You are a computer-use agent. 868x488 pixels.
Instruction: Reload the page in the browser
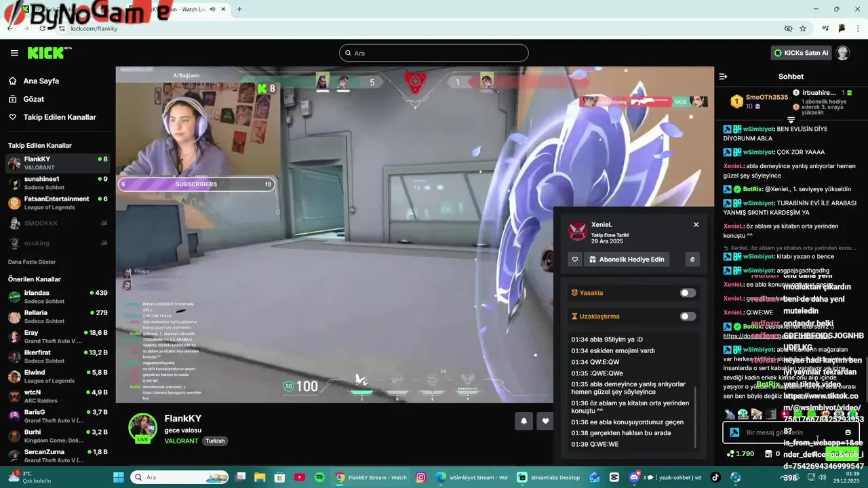click(42, 28)
